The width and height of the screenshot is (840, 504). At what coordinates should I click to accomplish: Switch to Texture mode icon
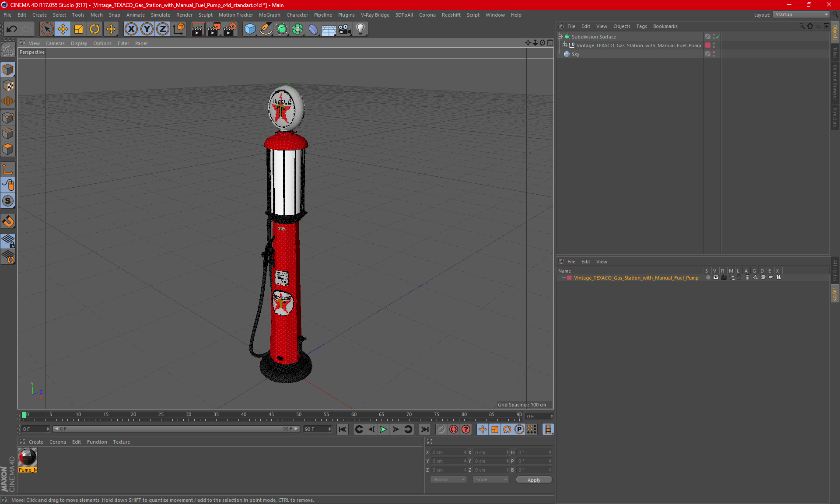click(x=8, y=86)
